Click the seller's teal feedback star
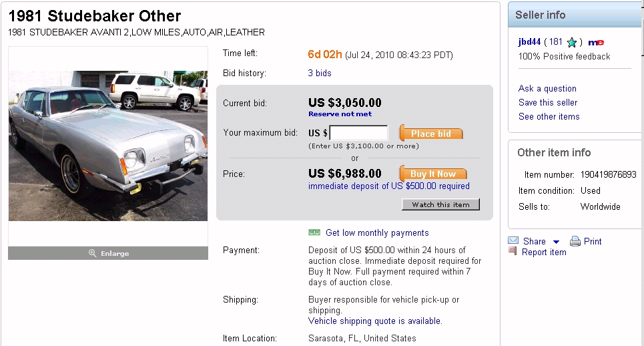 [571, 42]
